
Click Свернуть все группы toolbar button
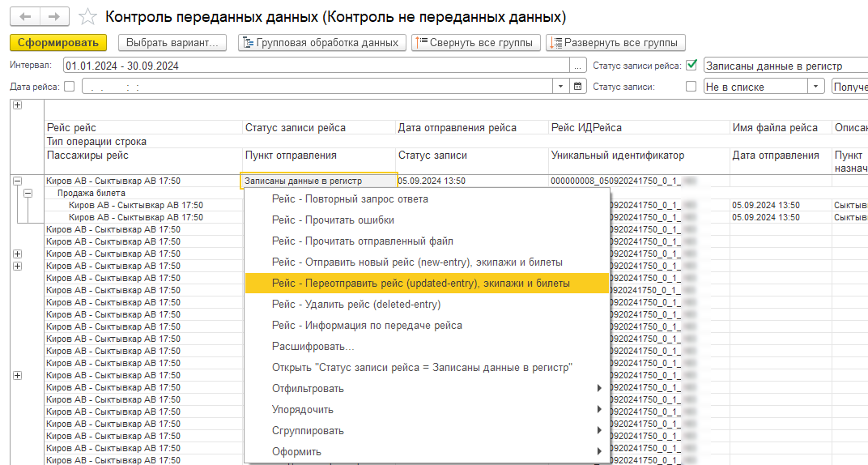tap(475, 42)
